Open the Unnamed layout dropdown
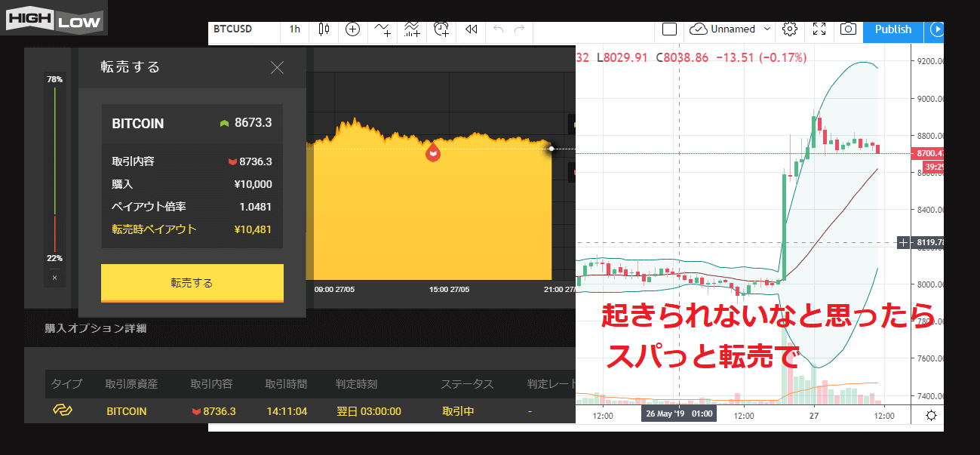The height and width of the screenshot is (455, 980). click(732, 29)
